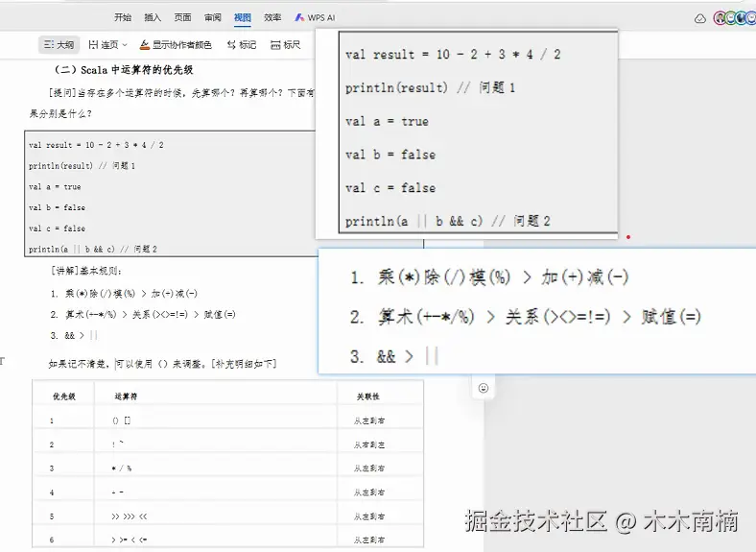The height and width of the screenshot is (552, 756).
Task: Click 从左到右 in priority row 5
Action: click(x=368, y=516)
